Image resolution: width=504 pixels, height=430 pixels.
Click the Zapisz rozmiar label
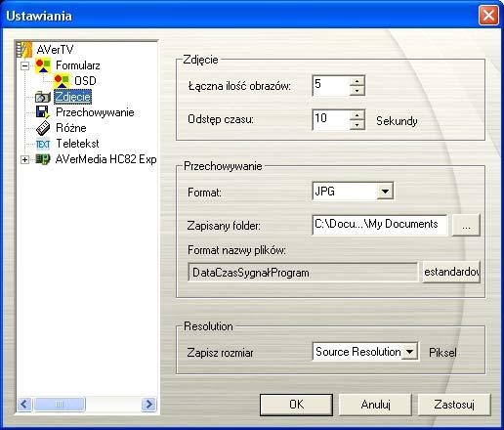click(x=220, y=353)
